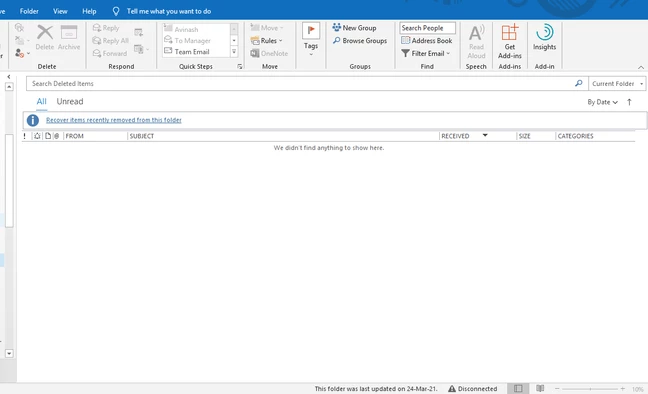
Task: Sort by the reminder bell column icon
Action: [37, 136]
